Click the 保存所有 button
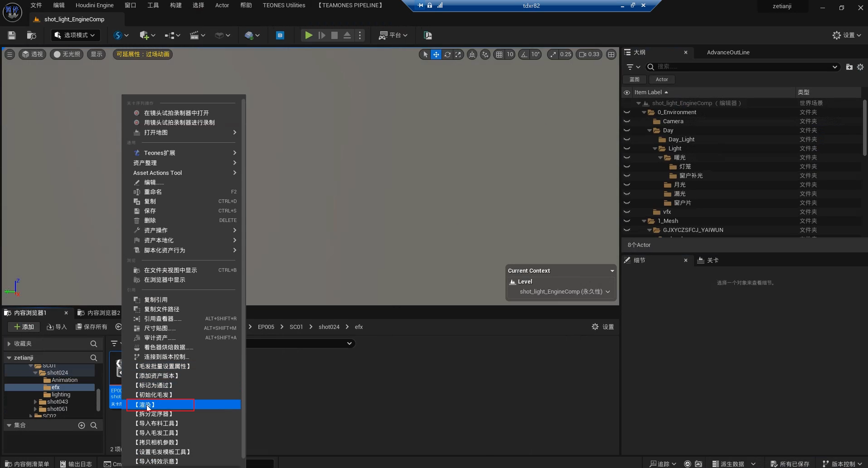 click(92, 327)
